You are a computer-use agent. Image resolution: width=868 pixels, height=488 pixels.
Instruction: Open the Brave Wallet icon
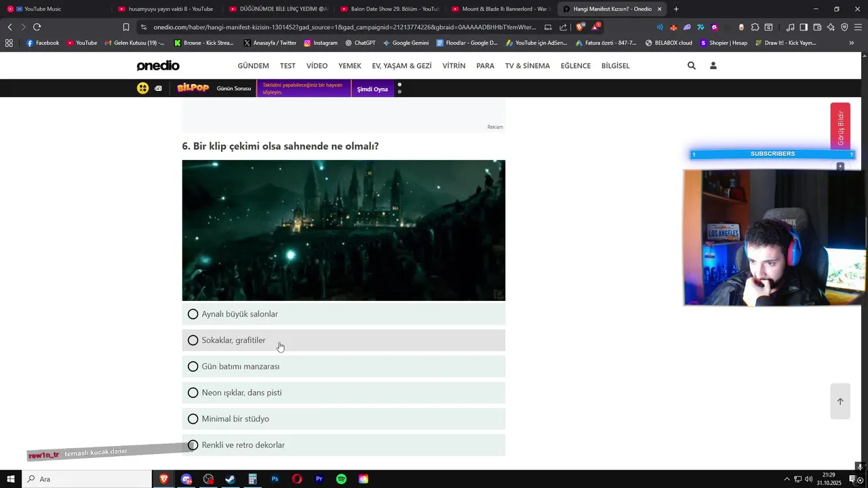click(x=817, y=27)
